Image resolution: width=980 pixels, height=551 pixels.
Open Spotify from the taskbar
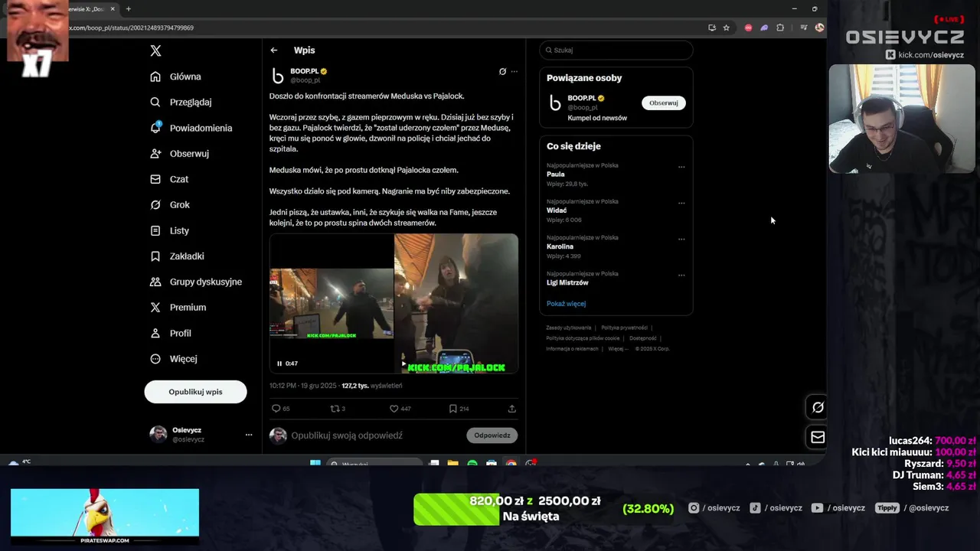(472, 464)
